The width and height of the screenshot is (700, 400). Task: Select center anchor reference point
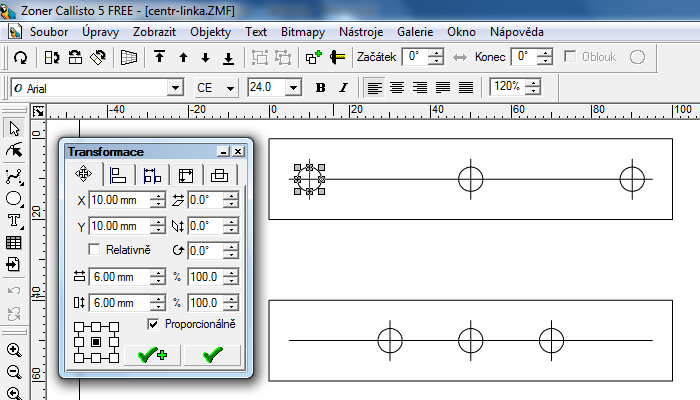tap(96, 342)
